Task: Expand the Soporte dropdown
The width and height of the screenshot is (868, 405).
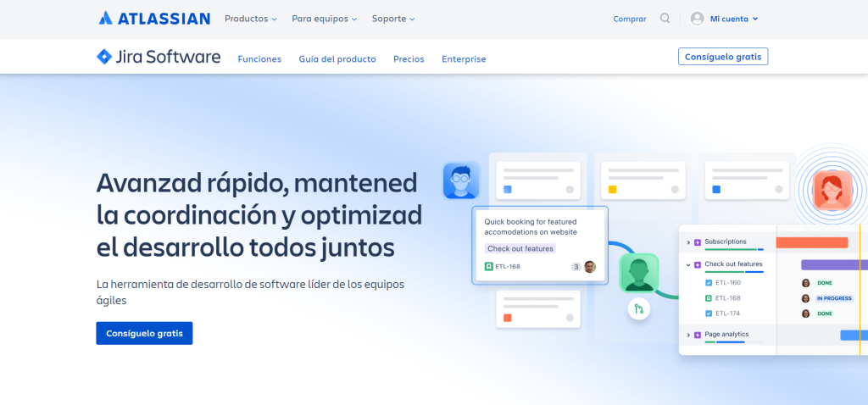Action: point(393,19)
